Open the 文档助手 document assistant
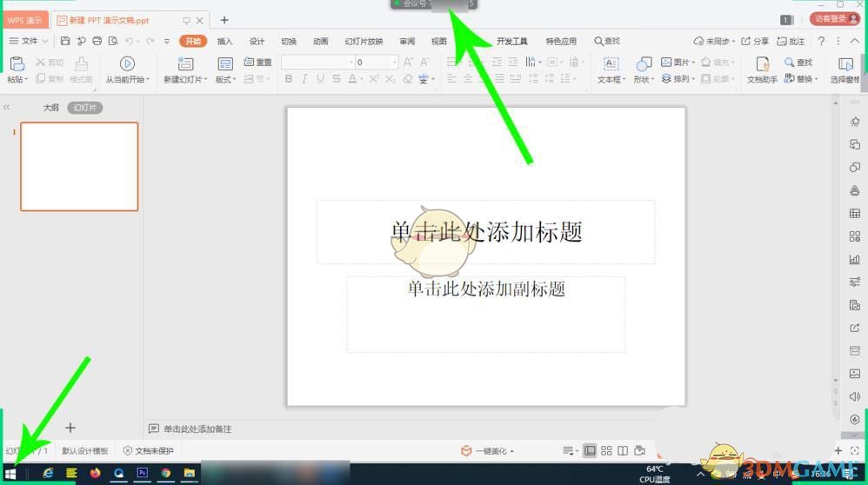The height and width of the screenshot is (485, 868). (x=763, y=63)
